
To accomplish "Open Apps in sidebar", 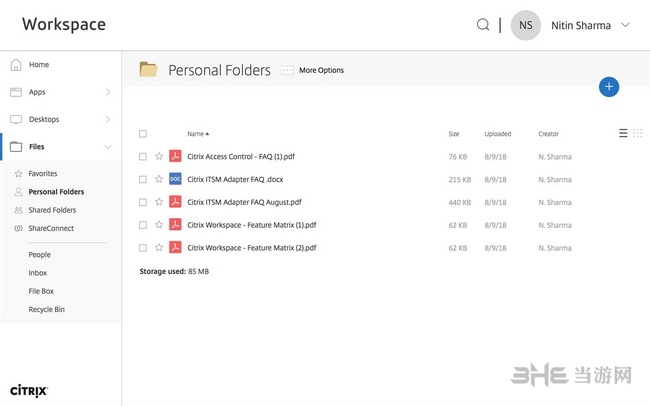I will click(37, 92).
